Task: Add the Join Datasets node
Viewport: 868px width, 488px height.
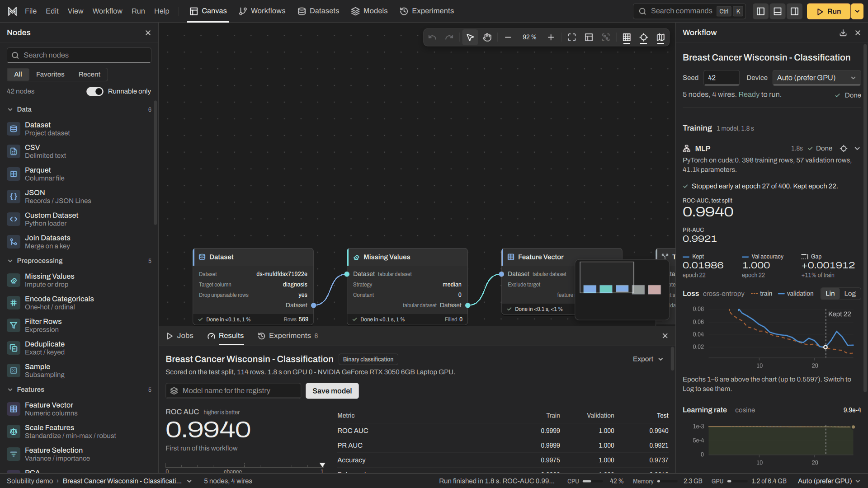Action: [79, 242]
